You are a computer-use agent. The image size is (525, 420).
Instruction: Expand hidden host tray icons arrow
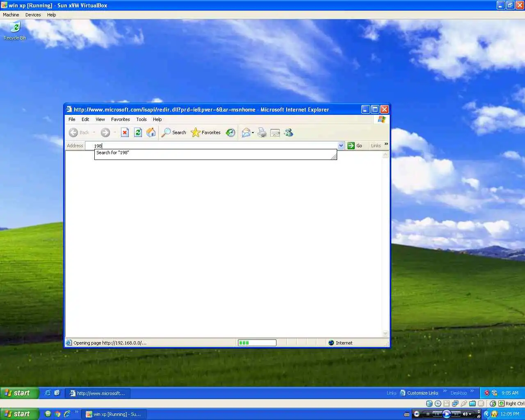point(487,414)
